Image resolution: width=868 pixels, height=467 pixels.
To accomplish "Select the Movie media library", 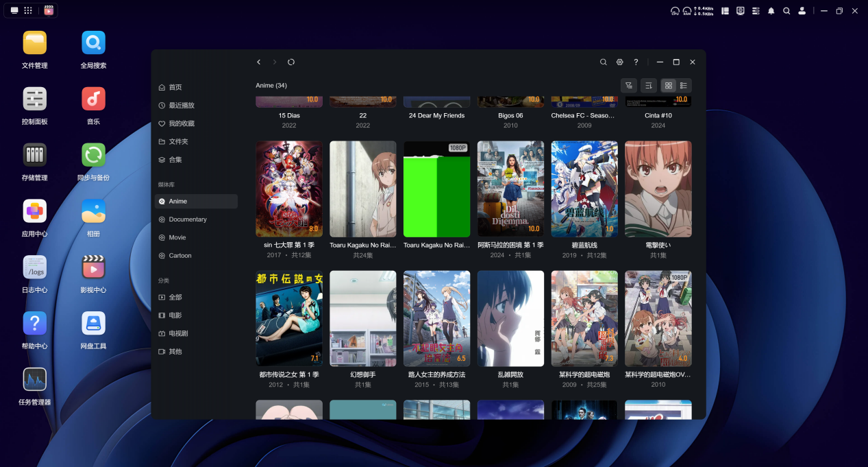I will click(196, 237).
